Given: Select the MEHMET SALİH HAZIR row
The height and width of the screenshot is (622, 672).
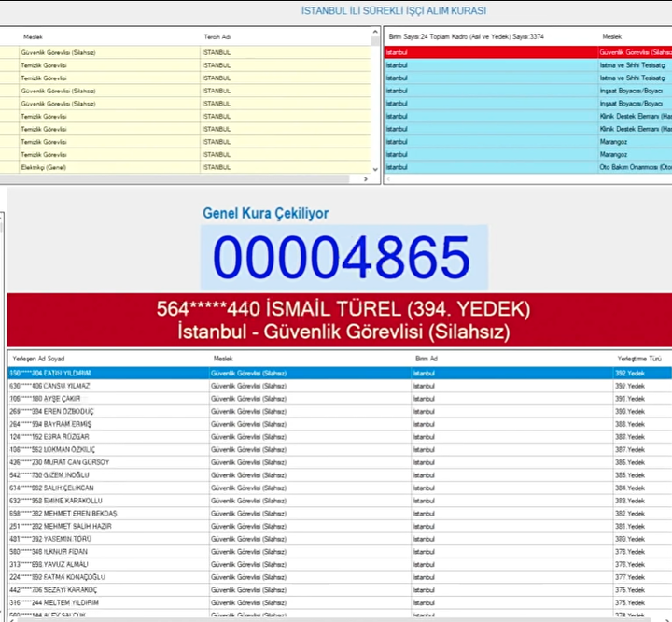Looking at the screenshot, I should tap(340, 527).
